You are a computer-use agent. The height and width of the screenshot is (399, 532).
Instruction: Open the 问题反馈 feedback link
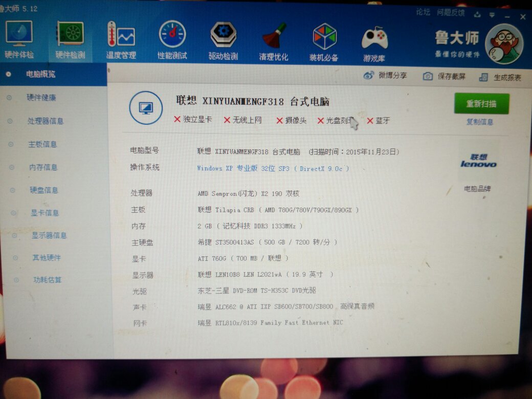pyautogui.click(x=451, y=13)
